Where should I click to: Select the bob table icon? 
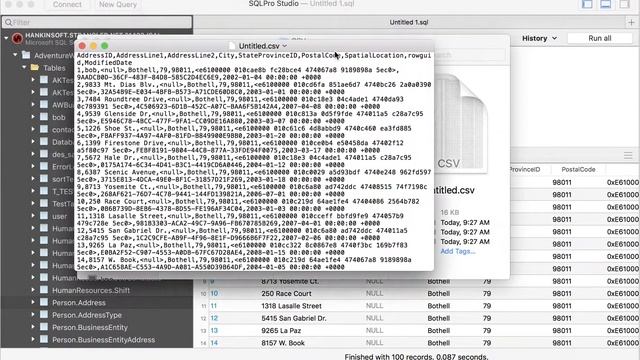pos(44,117)
